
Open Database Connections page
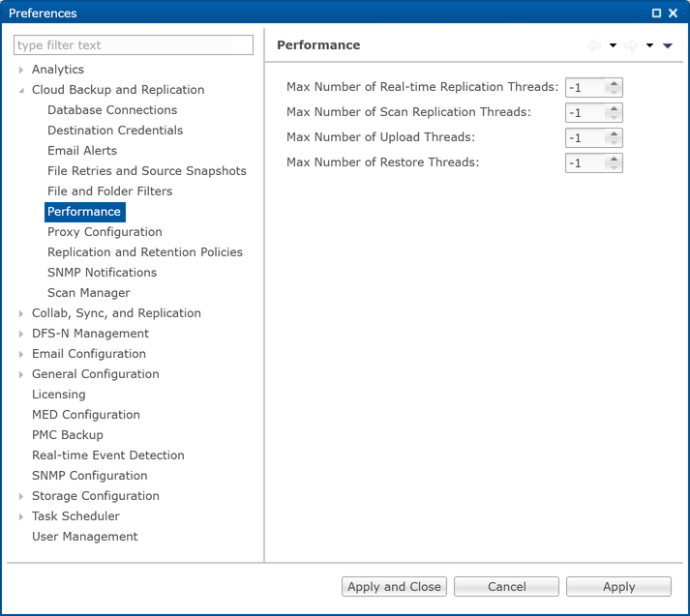pyautogui.click(x=112, y=110)
